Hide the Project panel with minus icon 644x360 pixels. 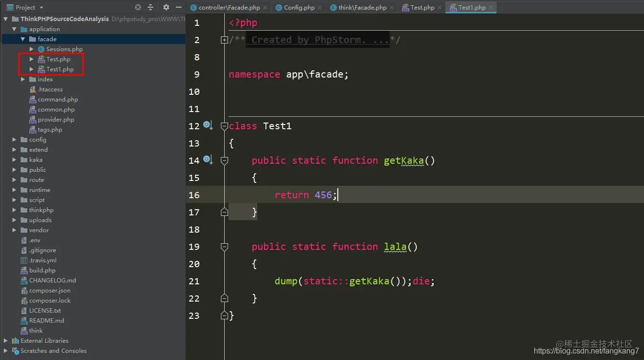(x=179, y=7)
